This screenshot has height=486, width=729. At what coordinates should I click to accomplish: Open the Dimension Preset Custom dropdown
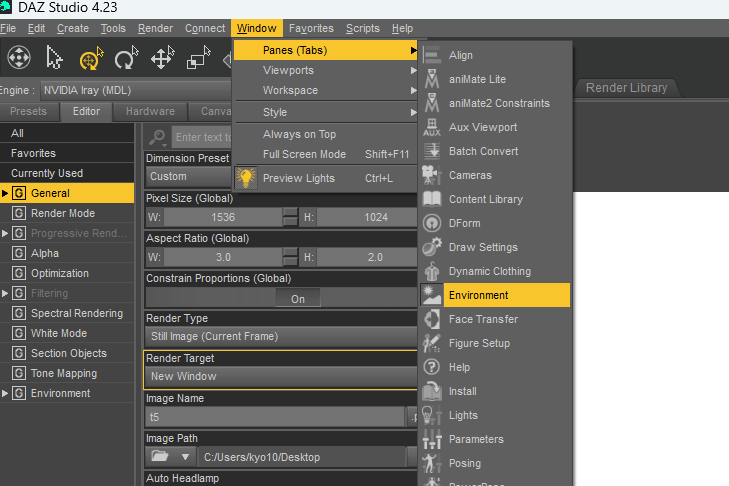point(188,177)
